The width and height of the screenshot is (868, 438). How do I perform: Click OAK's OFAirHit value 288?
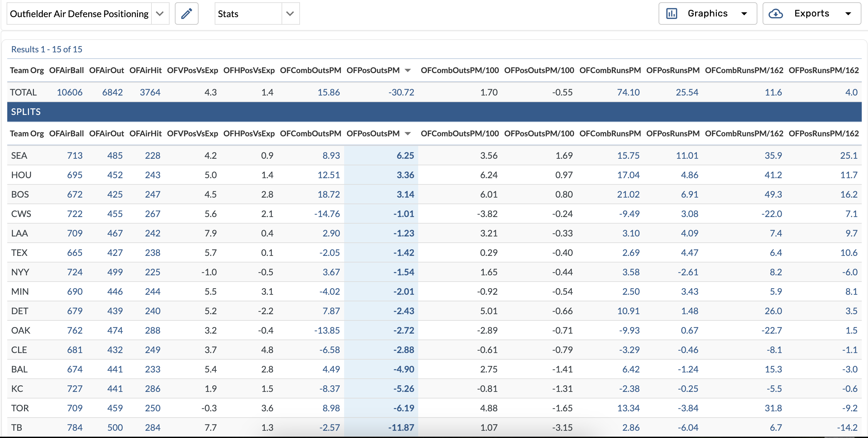[x=152, y=331]
